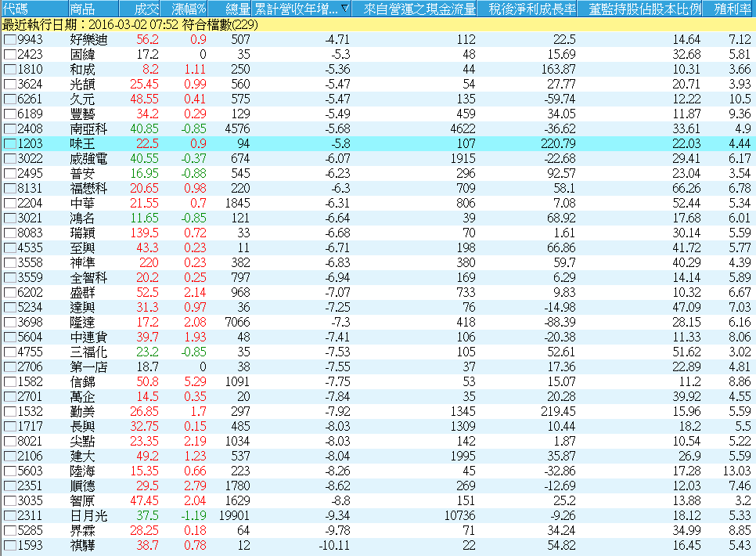Screen dimensions: 756x556
Task: Select the stock name 勤美
Action: coord(82,412)
